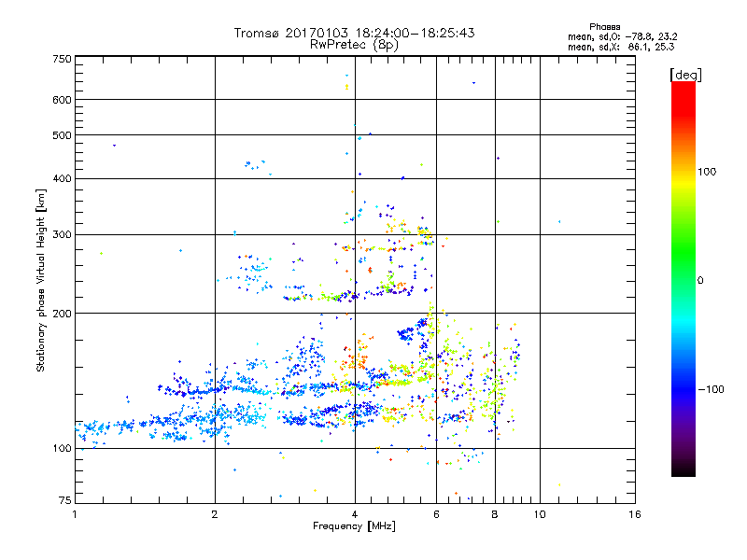The height and width of the screenshot is (560, 747).
Task: Click the x-axis '1' tick label
Action: 75,514
